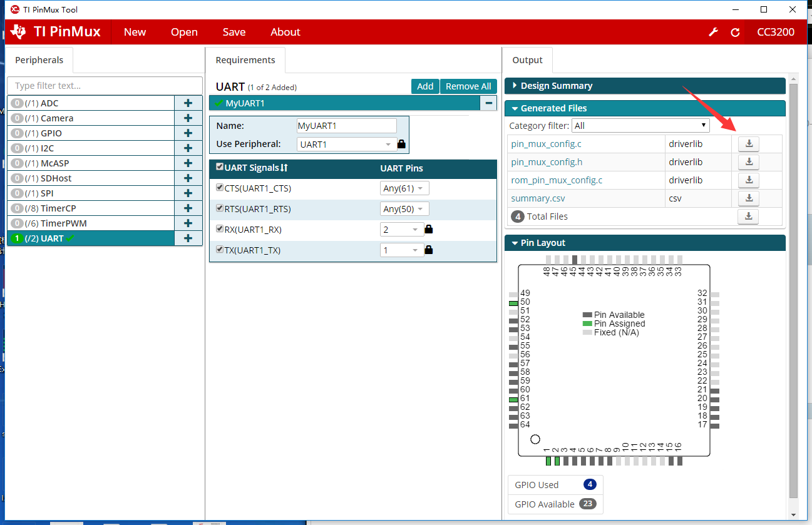Click the lock icon on RX pin row
Image resolution: width=812 pixels, height=525 pixels.
429,230
